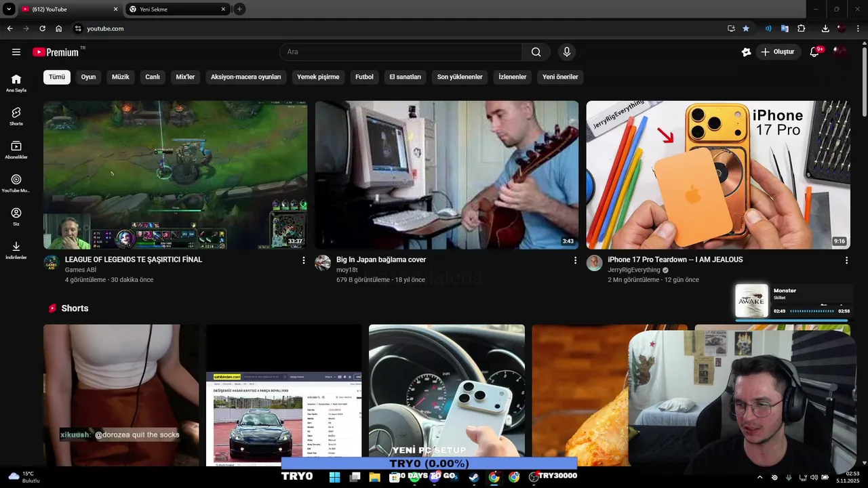Click the YouTube Premium logo

pos(56,52)
